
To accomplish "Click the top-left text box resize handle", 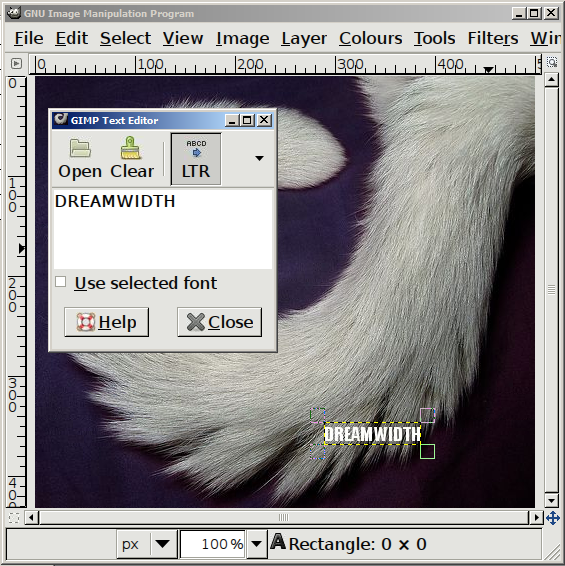I will pyautogui.click(x=317, y=415).
